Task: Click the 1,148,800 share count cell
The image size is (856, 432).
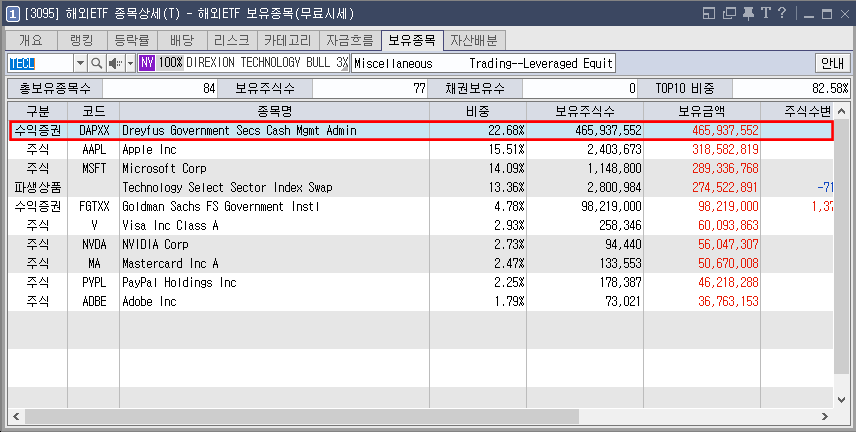Action: 585,168
